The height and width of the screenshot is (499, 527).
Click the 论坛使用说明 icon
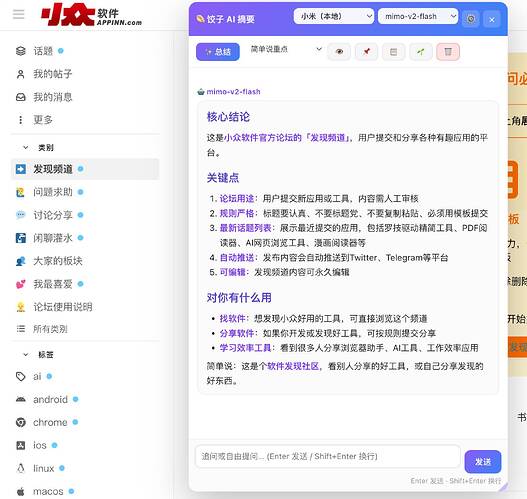tap(21, 307)
